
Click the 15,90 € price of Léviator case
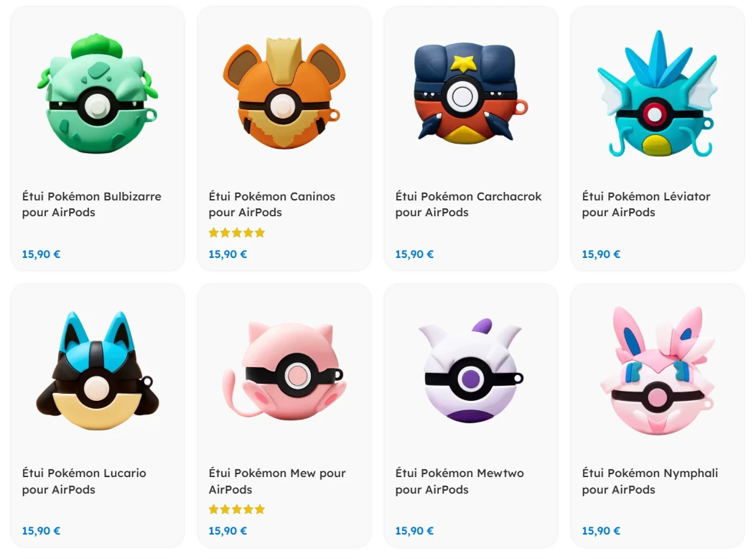(x=601, y=254)
